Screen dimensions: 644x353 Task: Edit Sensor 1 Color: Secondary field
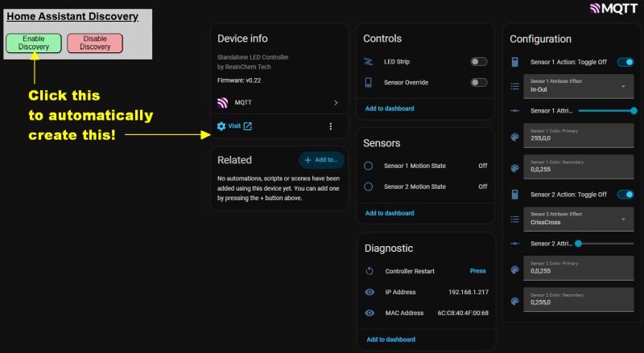coord(579,166)
